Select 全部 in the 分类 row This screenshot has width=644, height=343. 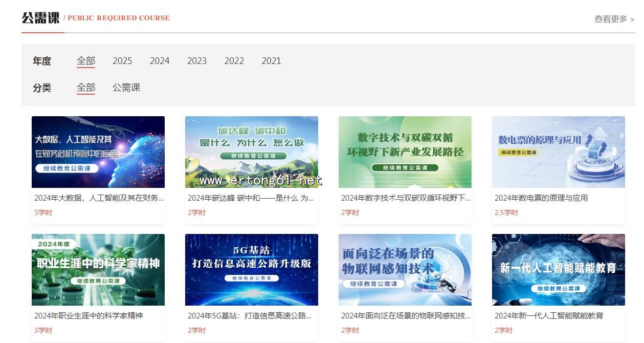pos(86,88)
